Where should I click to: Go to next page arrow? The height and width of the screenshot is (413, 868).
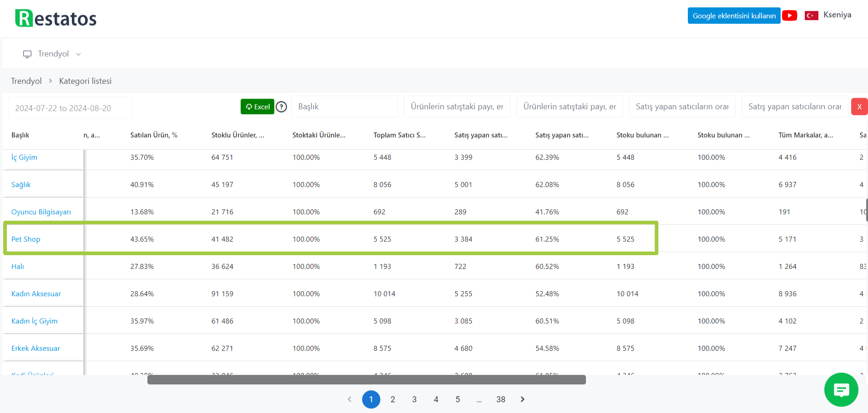(522, 399)
